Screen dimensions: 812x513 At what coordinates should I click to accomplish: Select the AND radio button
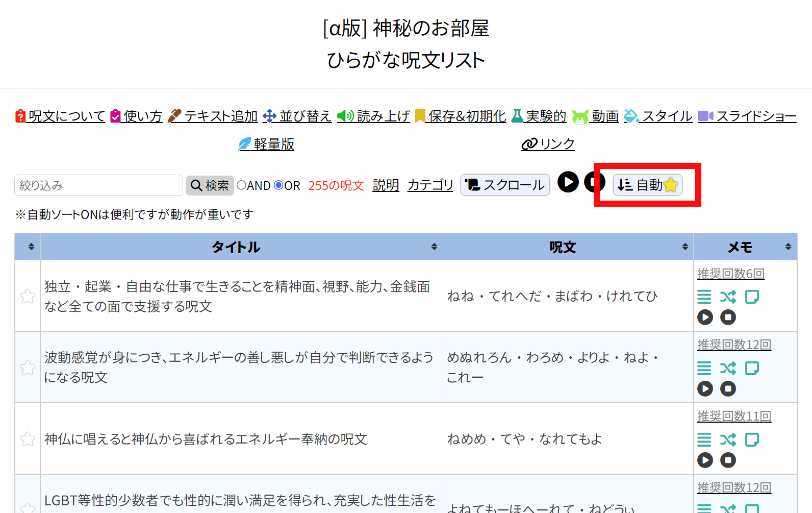[242, 185]
